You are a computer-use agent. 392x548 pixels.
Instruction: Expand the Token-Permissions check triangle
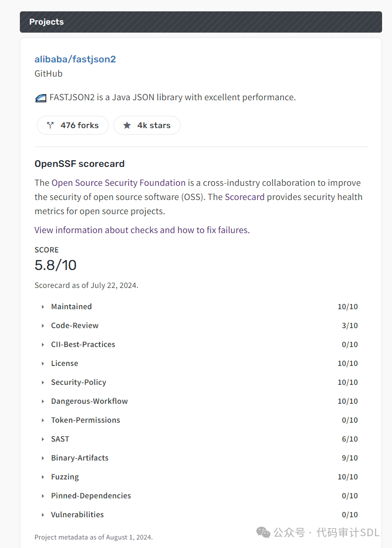tap(43, 420)
